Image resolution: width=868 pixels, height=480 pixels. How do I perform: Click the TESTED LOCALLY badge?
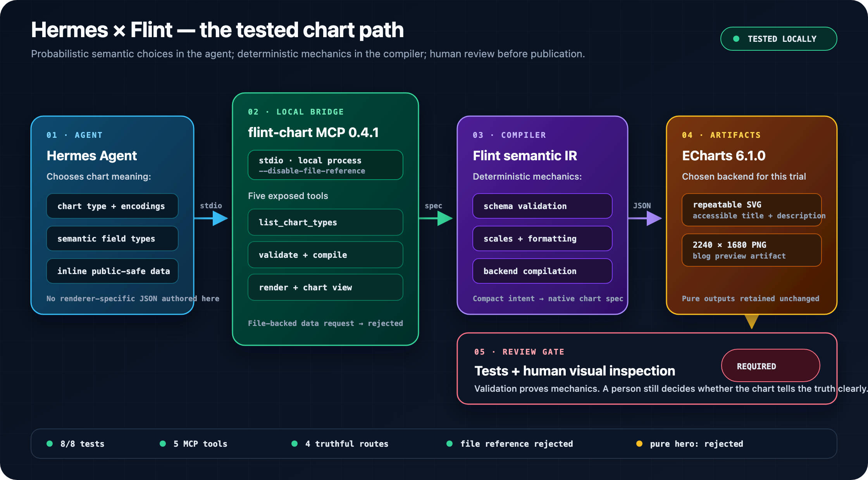click(778, 39)
